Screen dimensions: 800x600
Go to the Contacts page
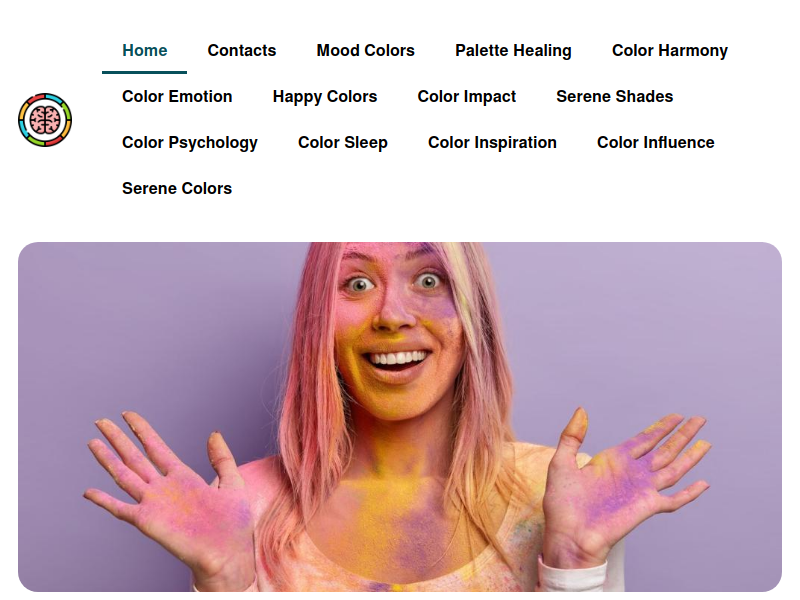(241, 51)
